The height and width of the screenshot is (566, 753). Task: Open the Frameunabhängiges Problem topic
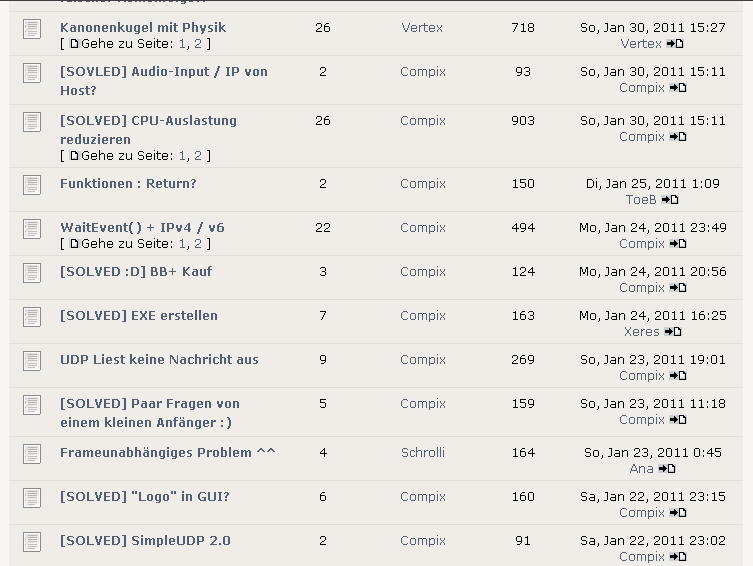tap(167, 453)
